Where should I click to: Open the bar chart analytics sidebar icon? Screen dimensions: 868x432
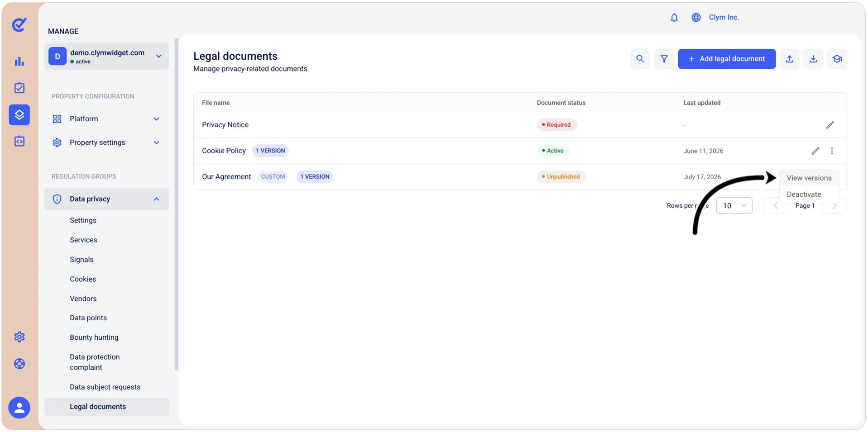(19, 62)
